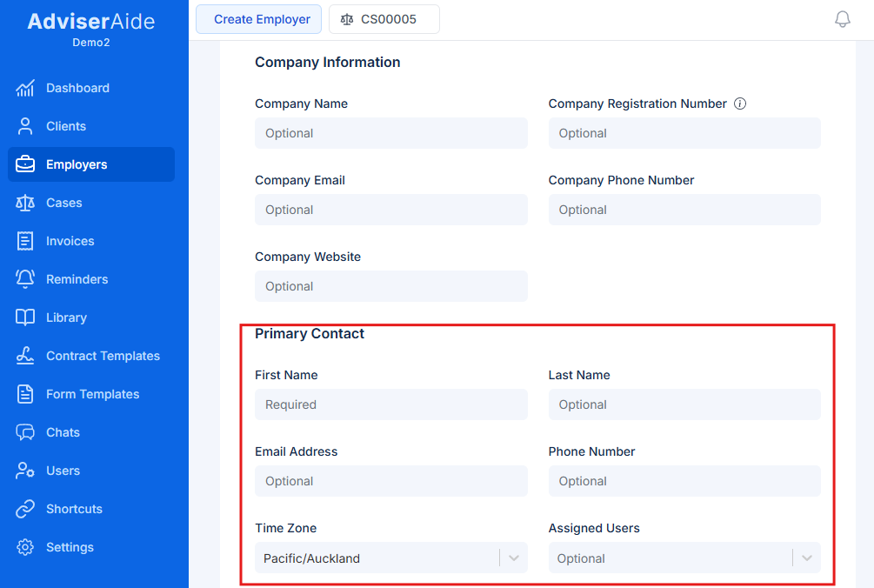
Task: Open Reminders menu label
Action: click(x=77, y=279)
